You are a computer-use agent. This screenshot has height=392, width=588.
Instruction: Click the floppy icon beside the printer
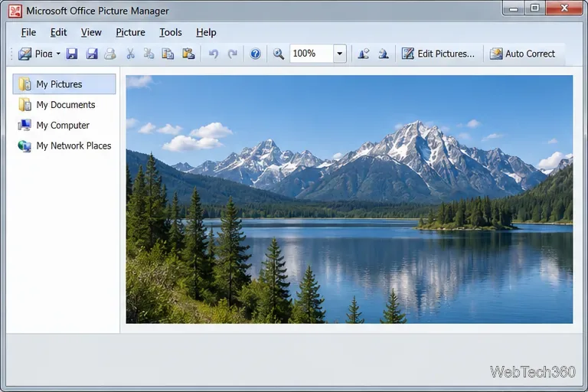[92, 54]
